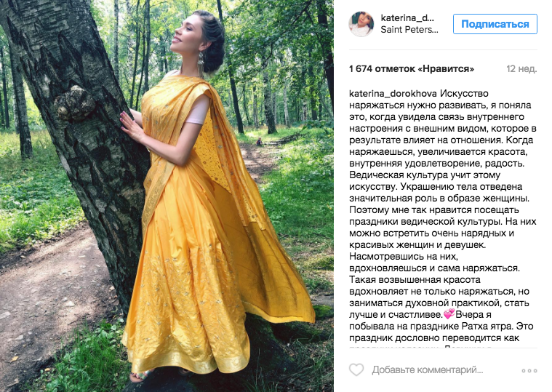Focus the Добавьте комментарий comment field
This screenshot has width=552, height=392.
(x=428, y=370)
